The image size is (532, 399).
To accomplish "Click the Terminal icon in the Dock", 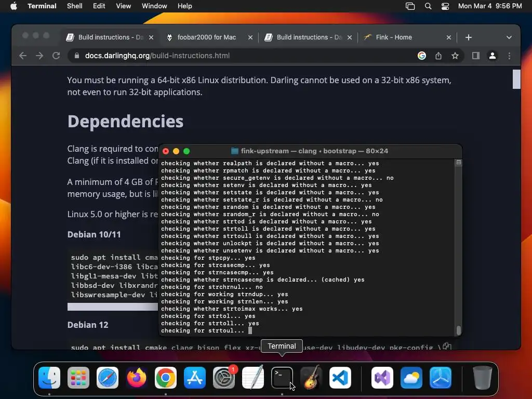I will [x=282, y=377].
